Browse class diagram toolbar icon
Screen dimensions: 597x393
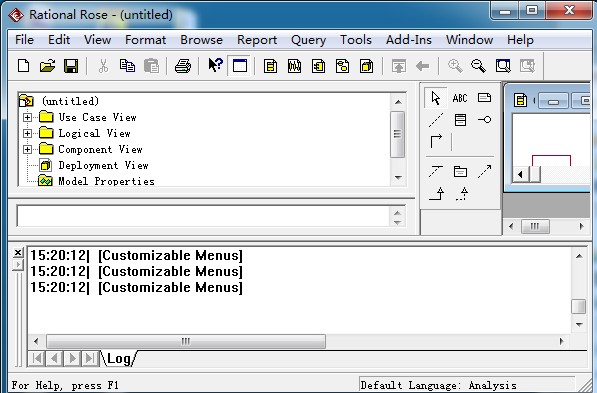(x=270, y=66)
